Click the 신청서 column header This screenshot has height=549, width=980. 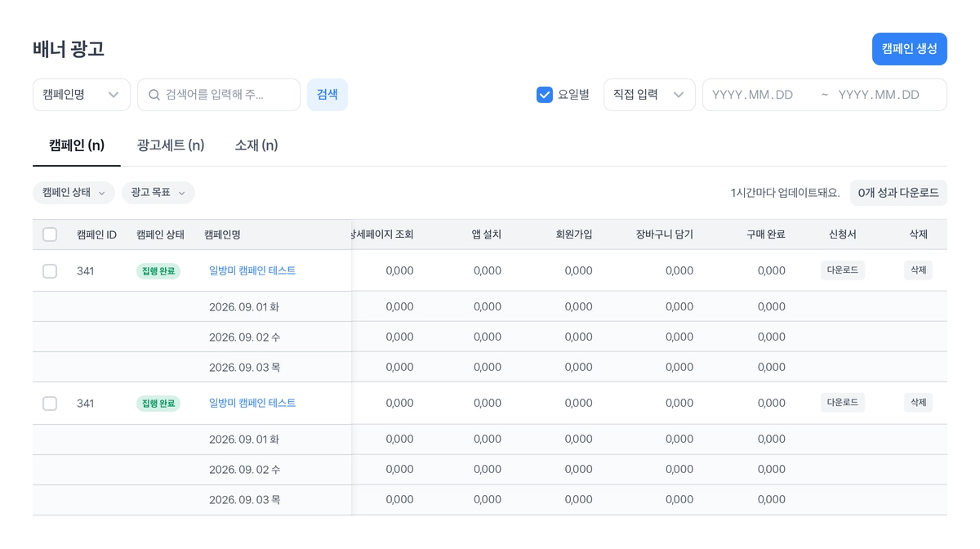click(843, 234)
